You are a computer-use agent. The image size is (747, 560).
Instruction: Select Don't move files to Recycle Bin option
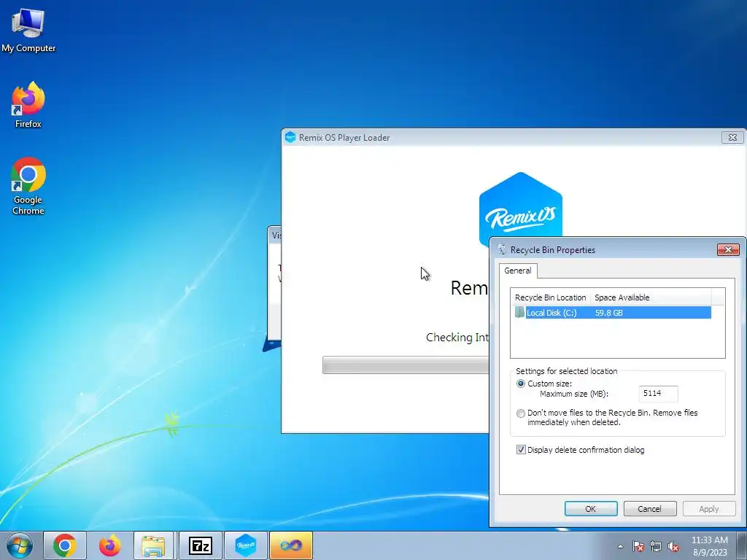[521, 413]
